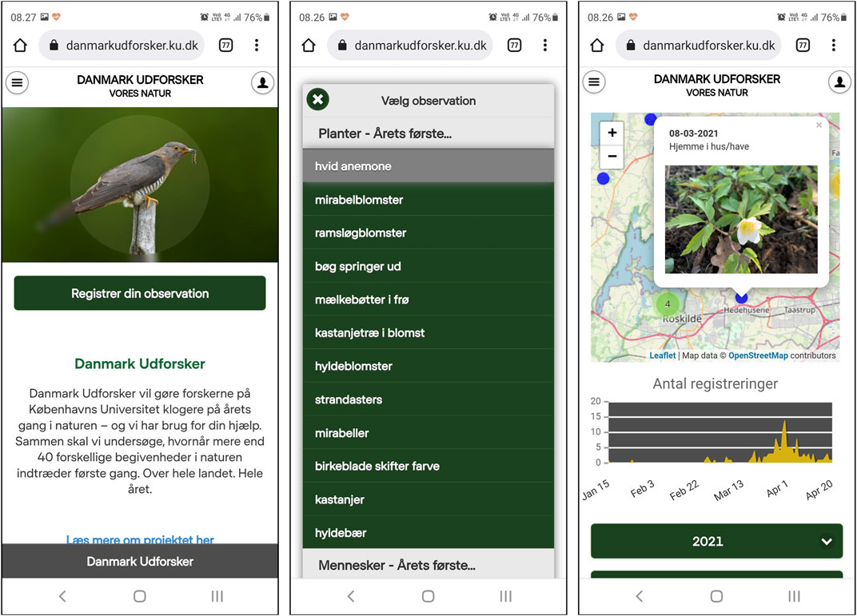Viewport: 857px width, 616px height.
Task: Open user profile icon in left phone
Action: [x=263, y=83]
